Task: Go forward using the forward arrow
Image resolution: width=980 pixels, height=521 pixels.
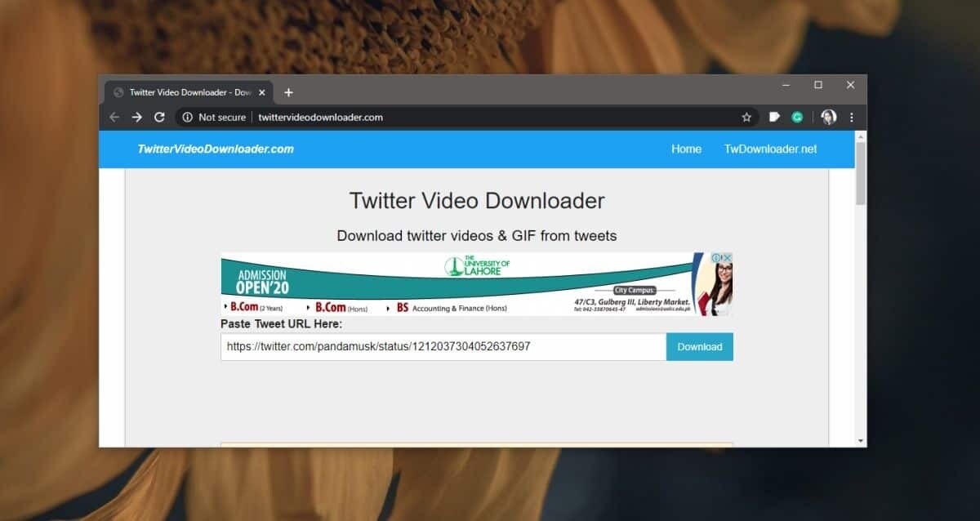Action: pos(136,117)
